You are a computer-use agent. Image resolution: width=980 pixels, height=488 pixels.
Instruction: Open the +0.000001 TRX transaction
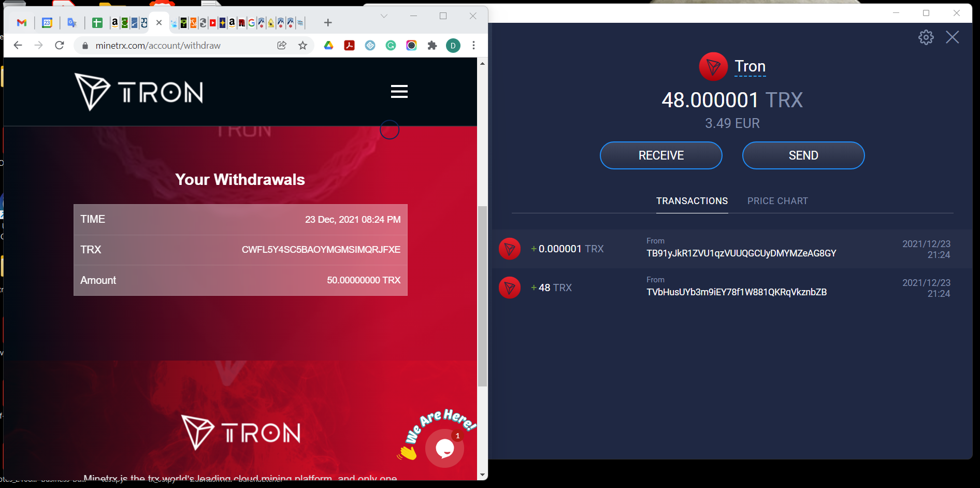tap(732, 249)
